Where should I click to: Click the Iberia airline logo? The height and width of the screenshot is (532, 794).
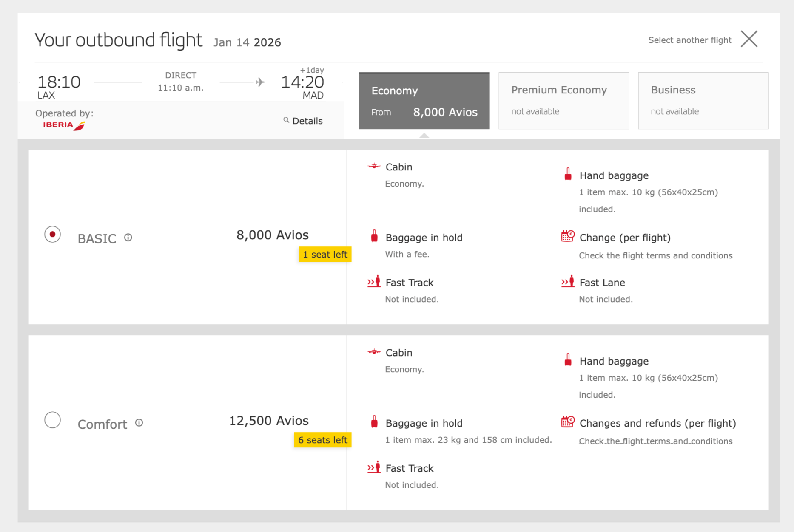[x=63, y=125]
